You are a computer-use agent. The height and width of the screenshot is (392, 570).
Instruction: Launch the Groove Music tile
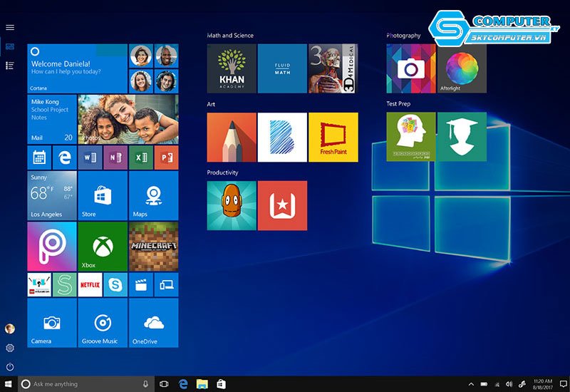tap(103, 323)
